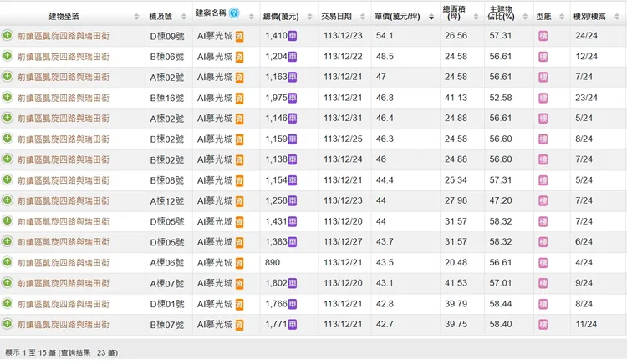Screen dimensions: 627x364
Task: Click the purple parking icon beside 1,258
Action: (293, 200)
